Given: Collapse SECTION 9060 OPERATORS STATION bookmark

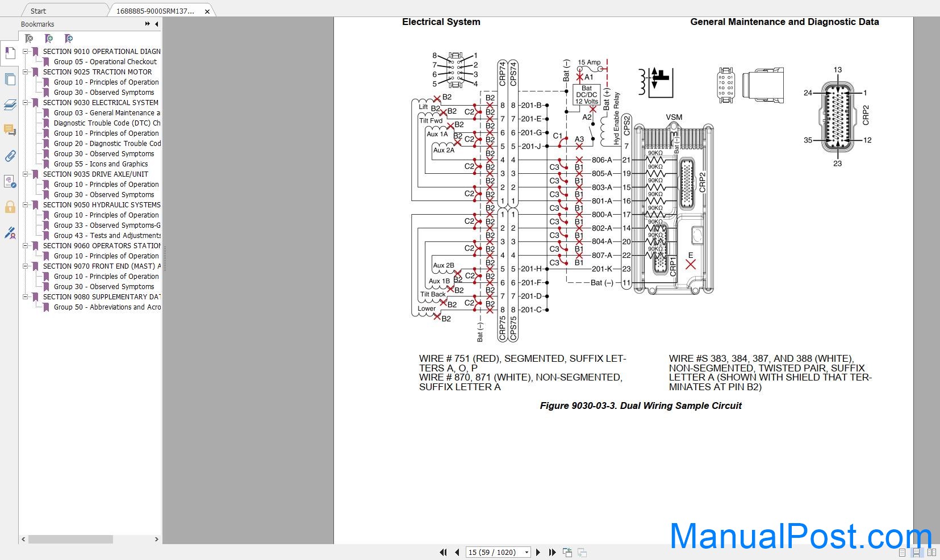Looking at the screenshot, I should (26, 245).
